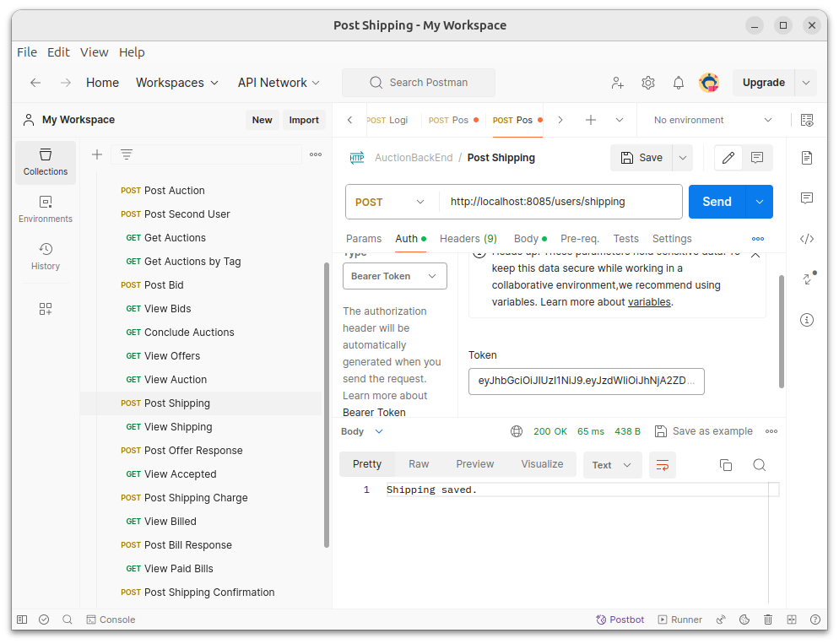Open the comments icon in right sidebar
This screenshot has width=839, height=644.
tap(807, 198)
